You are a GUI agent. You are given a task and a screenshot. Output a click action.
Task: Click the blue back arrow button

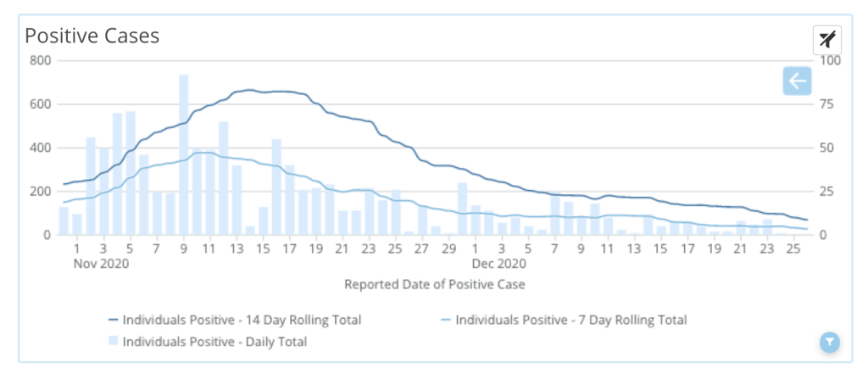pyautogui.click(x=797, y=81)
